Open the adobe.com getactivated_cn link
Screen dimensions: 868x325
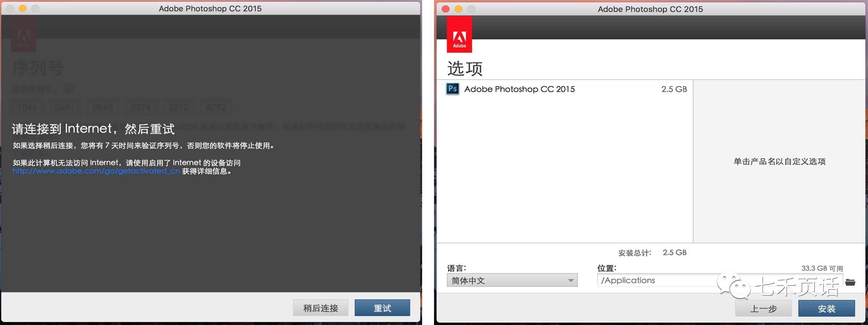point(96,171)
